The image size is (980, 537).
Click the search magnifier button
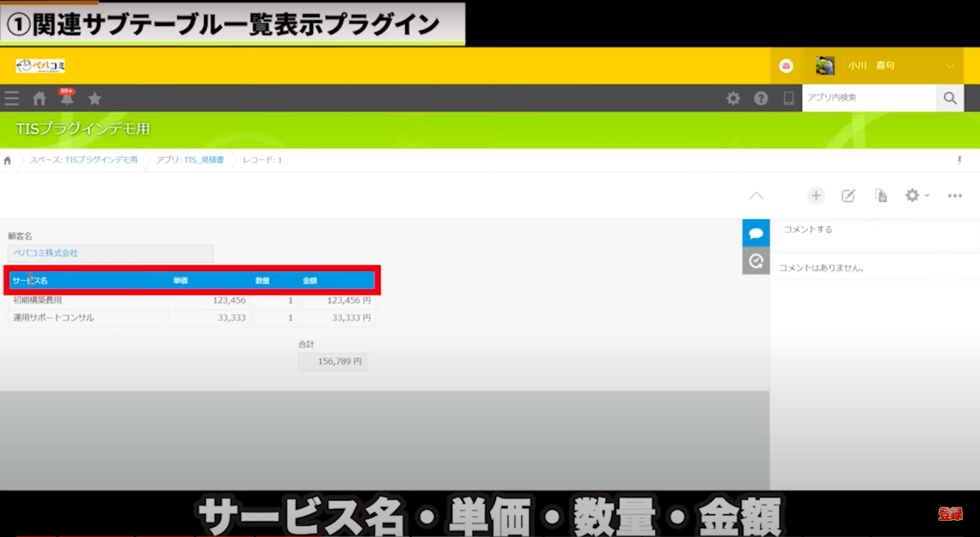pyautogui.click(x=950, y=98)
